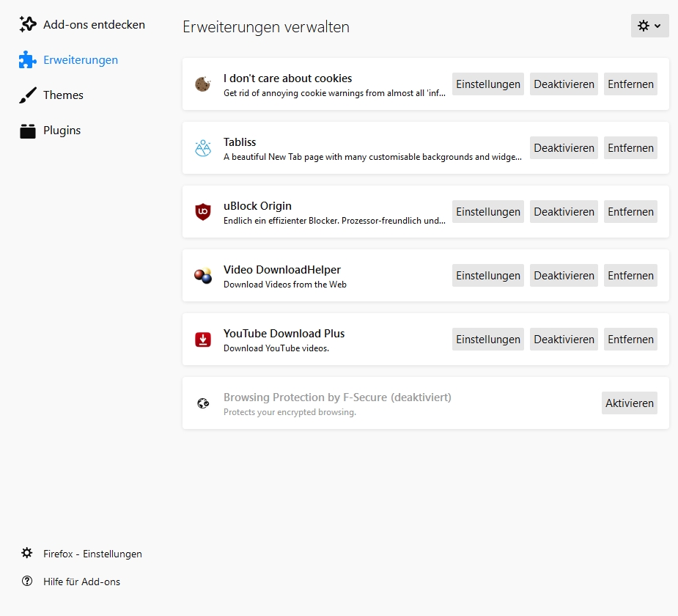Open Einstellungen for YouTube Download Plus
The height and width of the screenshot is (616, 678).
pyautogui.click(x=487, y=339)
